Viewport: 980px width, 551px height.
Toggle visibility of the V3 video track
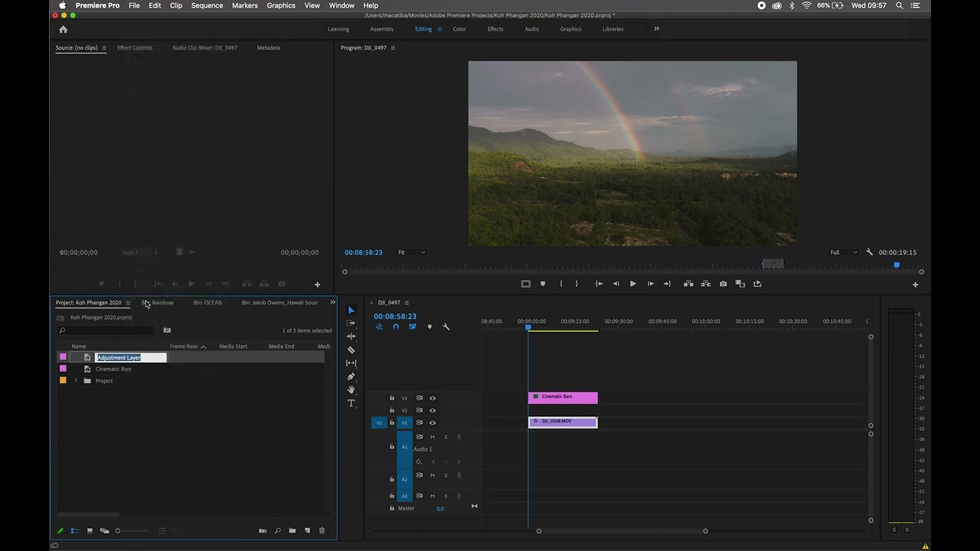coord(433,398)
